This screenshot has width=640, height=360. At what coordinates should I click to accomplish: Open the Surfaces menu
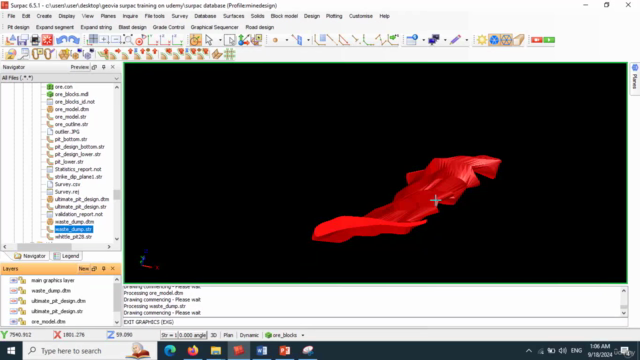(x=233, y=16)
